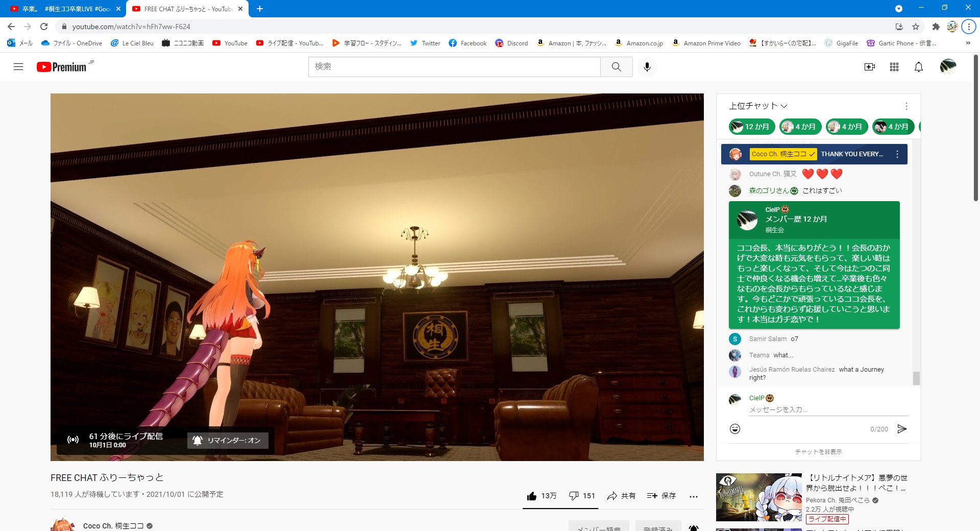Open more actions ellipsis below video
The height and width of the screenshot is (531, 980).
pyautogui.click(x=693, y=496)
